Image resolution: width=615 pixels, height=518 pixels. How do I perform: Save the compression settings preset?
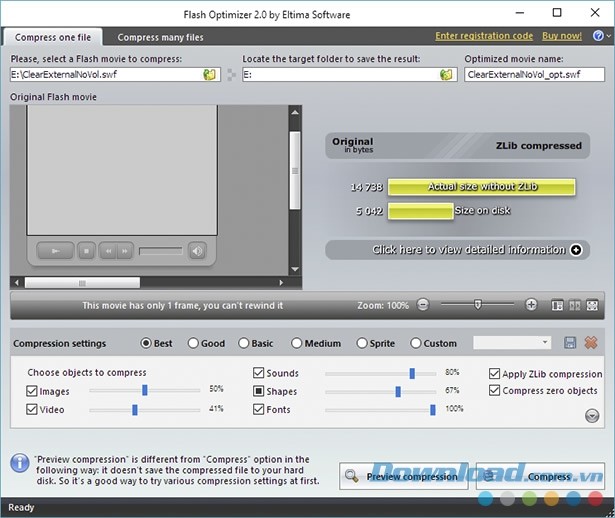pyautogui.click(x=570, y=343)
